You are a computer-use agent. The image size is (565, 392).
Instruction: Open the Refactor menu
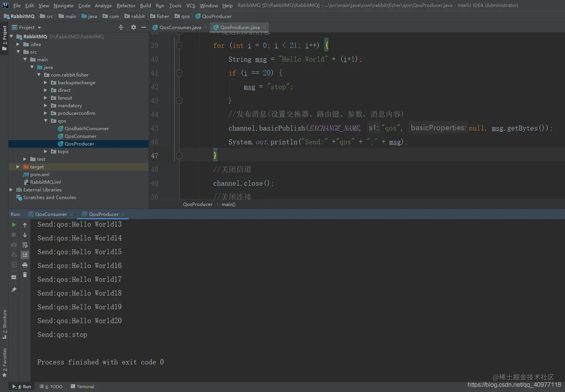point(126,5)
